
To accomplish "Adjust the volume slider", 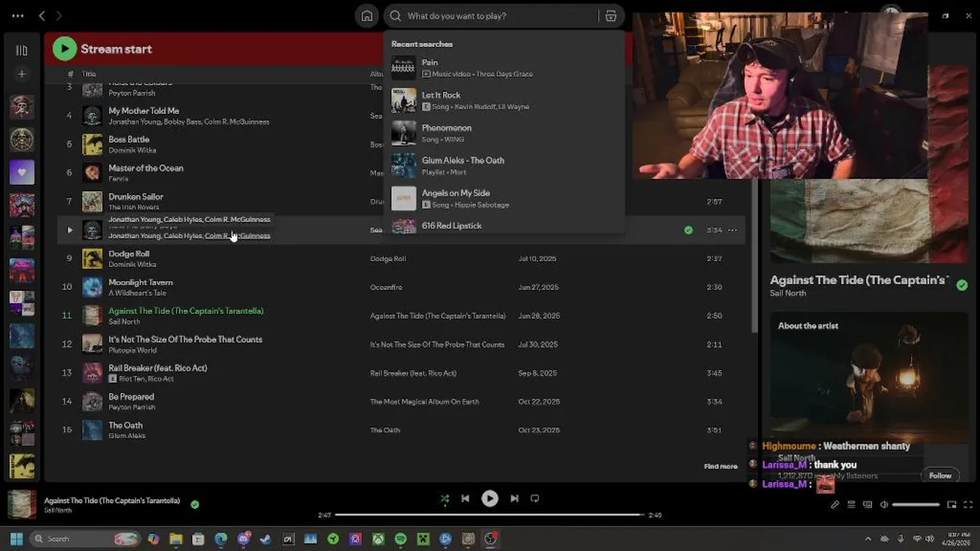I will [916, 504].
